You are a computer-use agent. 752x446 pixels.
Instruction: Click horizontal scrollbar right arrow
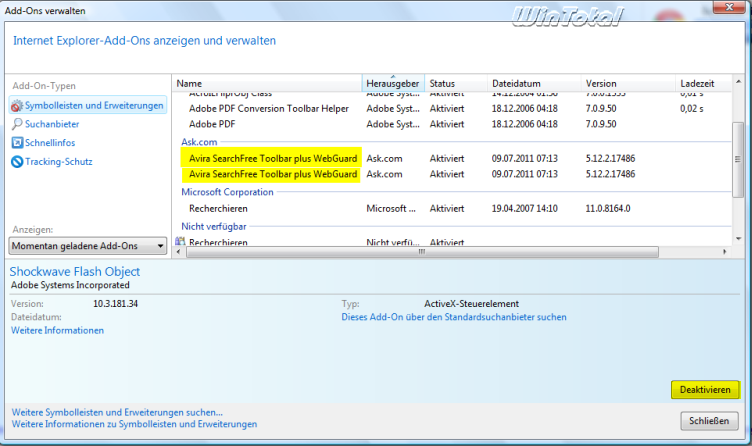coord(725,252)
